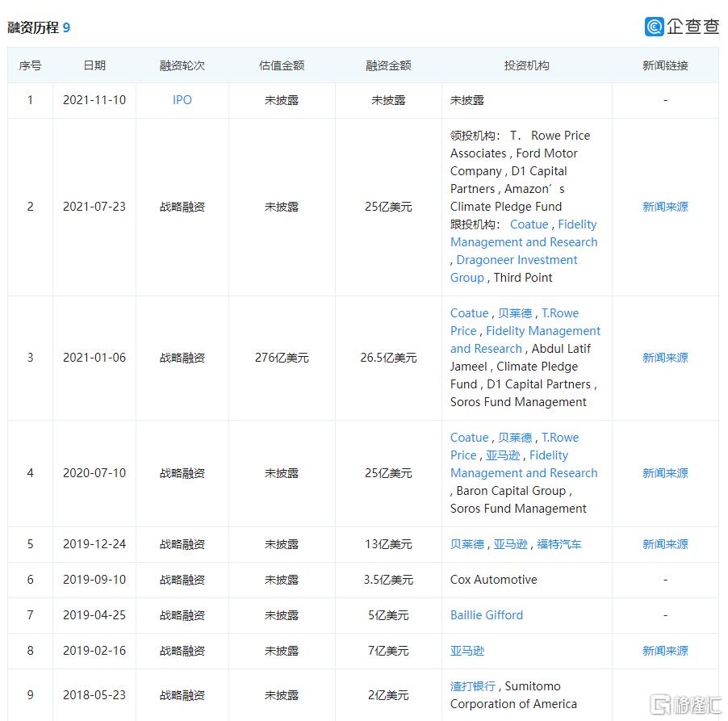Click the Cox Automotive investor text
728x721 pixels.
(493, 580)
